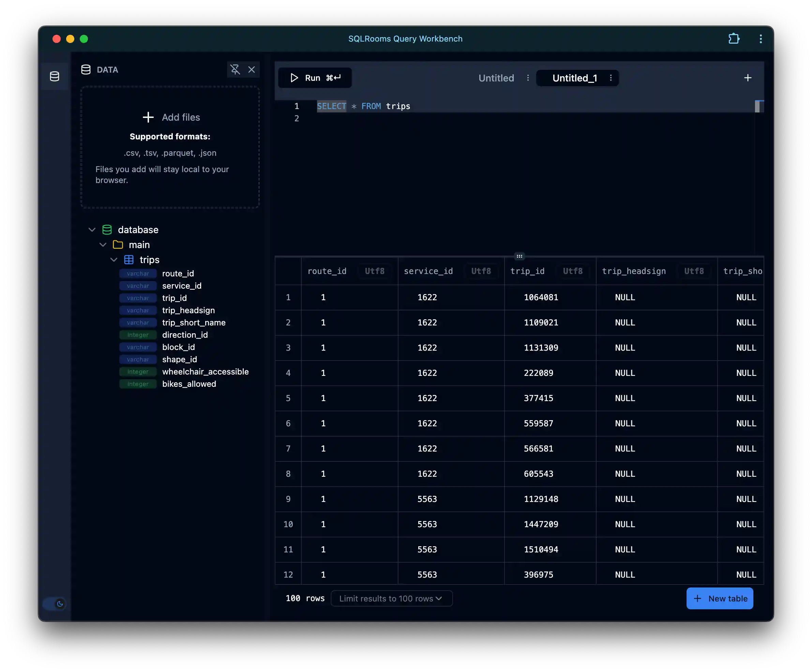
Task: Click the extensions puzzle icon in the title bar
Action: pyautogui.click(x=734, y=39)
